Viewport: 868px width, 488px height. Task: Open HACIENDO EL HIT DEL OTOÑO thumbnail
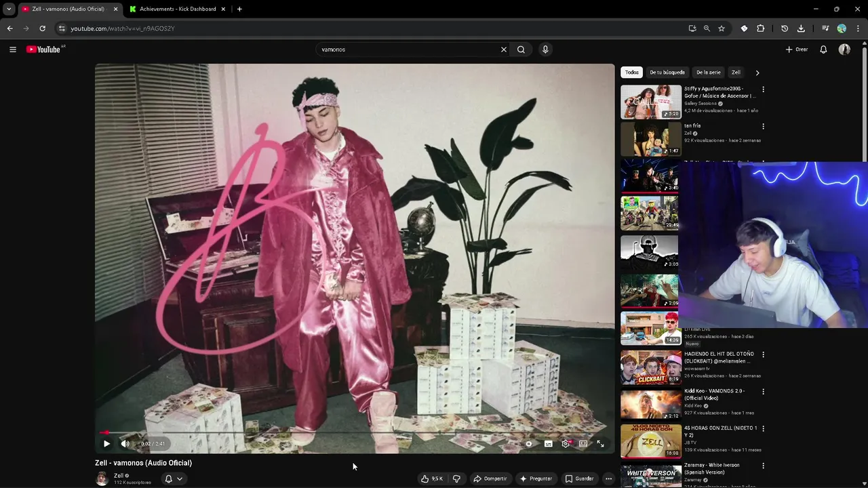click(651, 367)
